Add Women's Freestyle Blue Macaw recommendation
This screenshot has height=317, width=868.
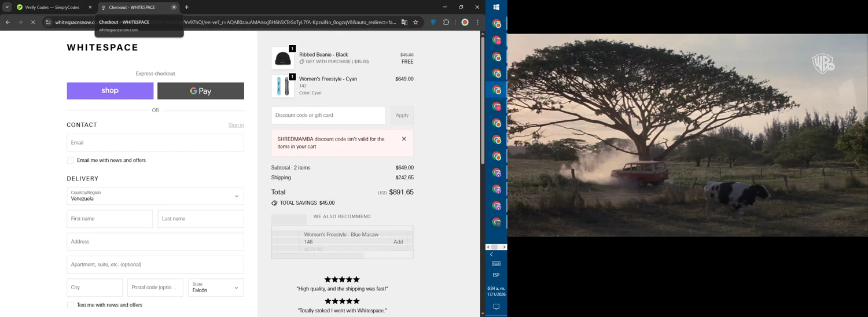(398, 242)
